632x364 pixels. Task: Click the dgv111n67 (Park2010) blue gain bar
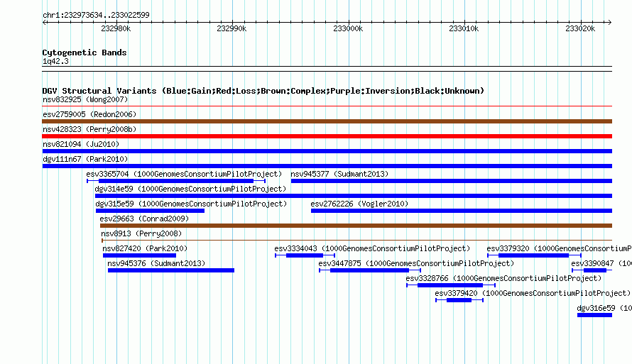pos(327,166)
